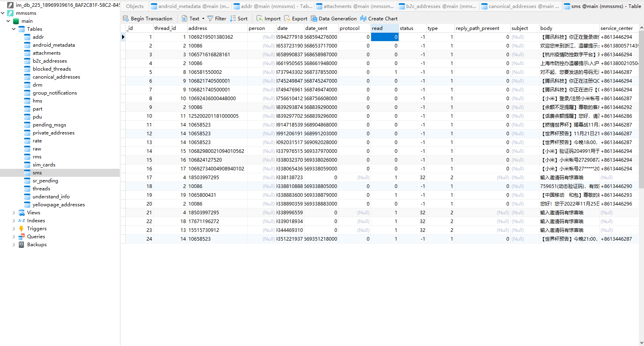This screenshot has width=644, height=346.
Task: Click the Begin Transaction icon
Action: coord(126,18)
